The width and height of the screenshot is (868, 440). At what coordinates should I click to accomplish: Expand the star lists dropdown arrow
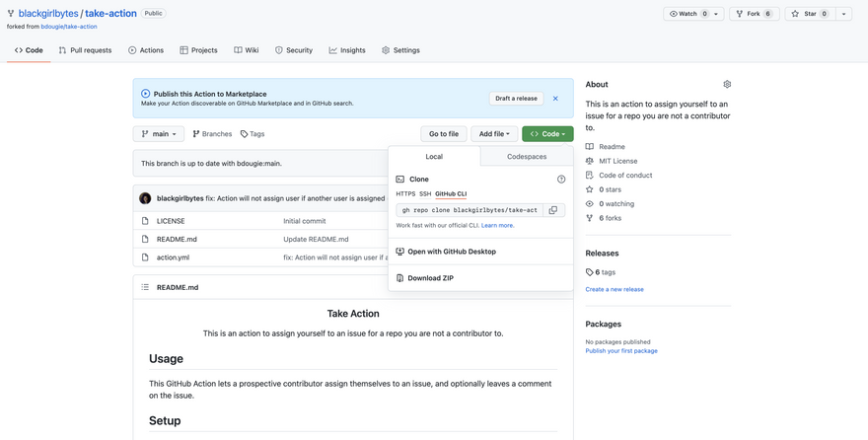tap(843, 14)
